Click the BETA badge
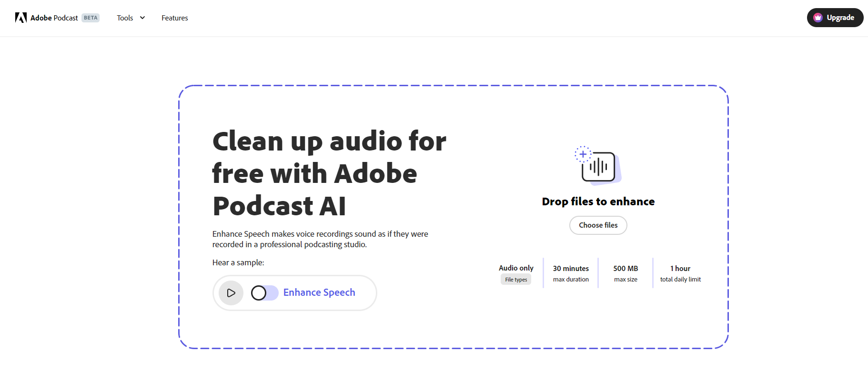Screen dimensions: 868x382 click(x=91, y=18)
